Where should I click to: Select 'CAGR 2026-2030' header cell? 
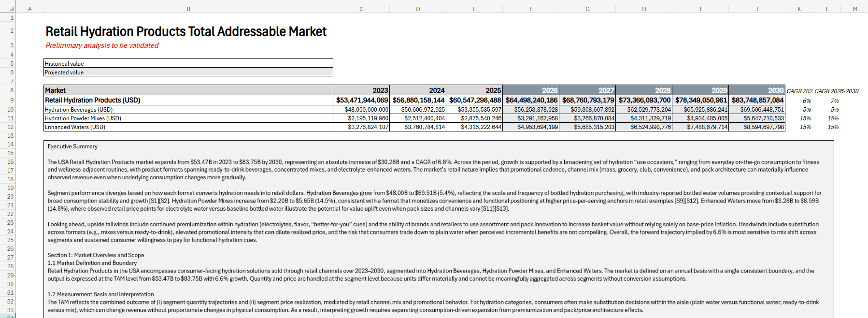click(x=836, y=91)
